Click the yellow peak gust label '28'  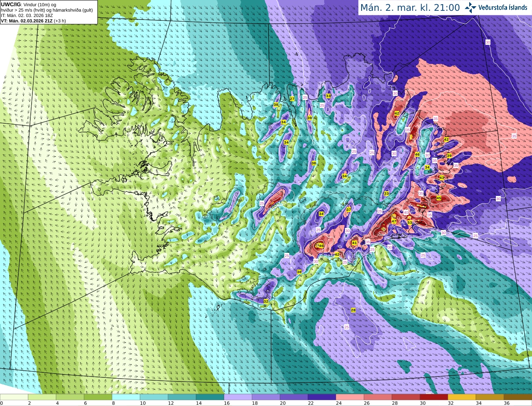[x=353, y=310]
